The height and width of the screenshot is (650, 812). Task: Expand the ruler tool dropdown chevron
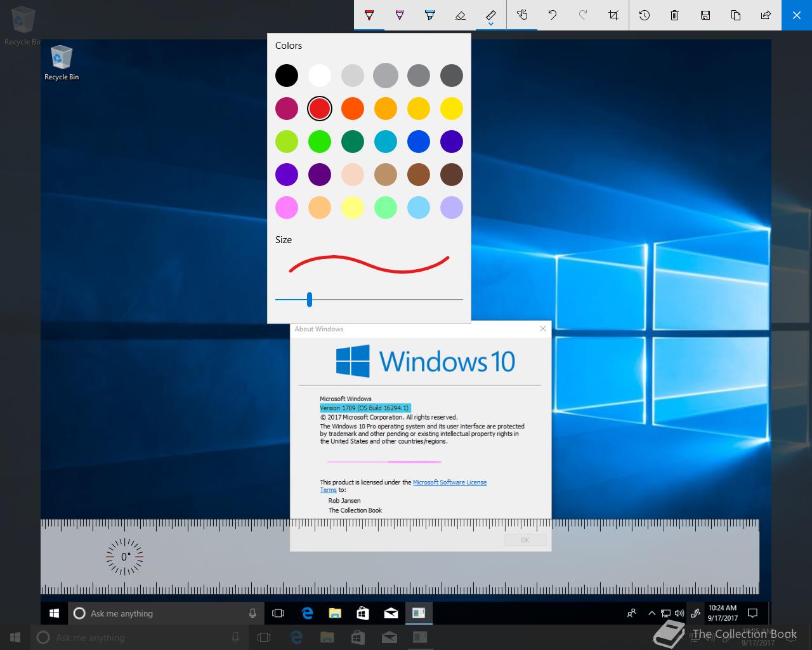(x=491, y=25)
